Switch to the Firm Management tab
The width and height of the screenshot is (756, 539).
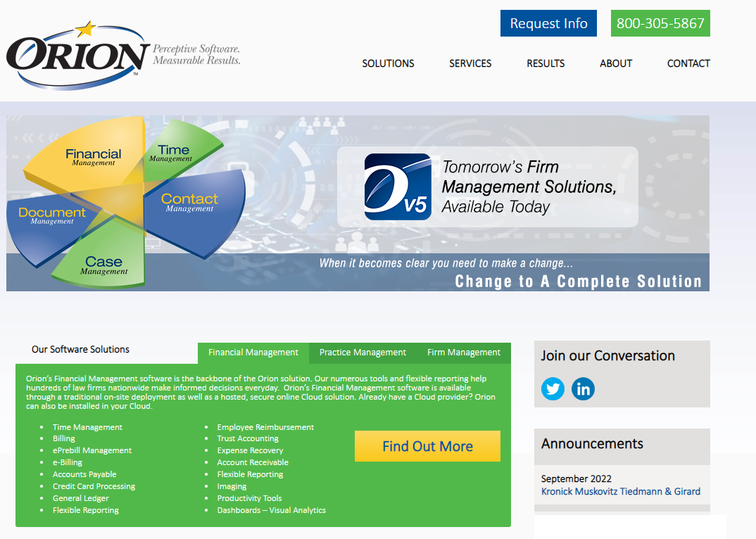(464, 353)
